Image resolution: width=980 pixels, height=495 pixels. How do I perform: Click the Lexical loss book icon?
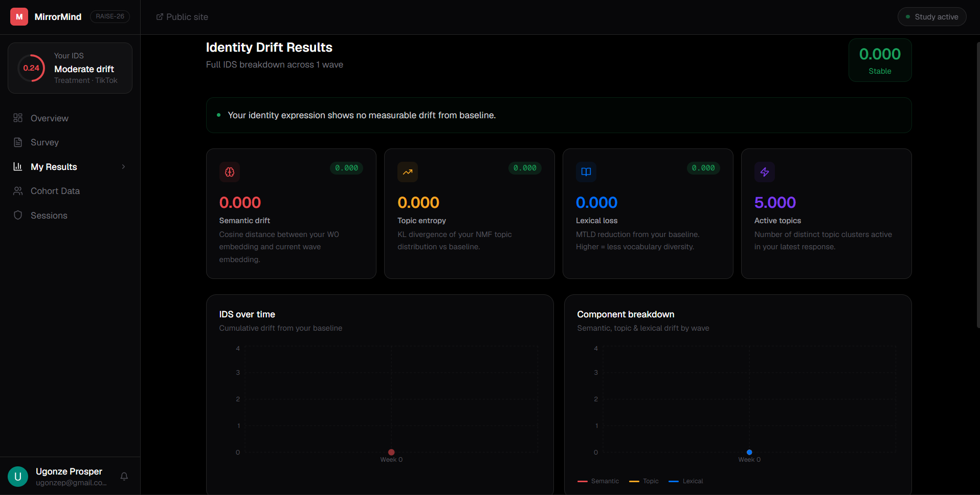[586, 172]
